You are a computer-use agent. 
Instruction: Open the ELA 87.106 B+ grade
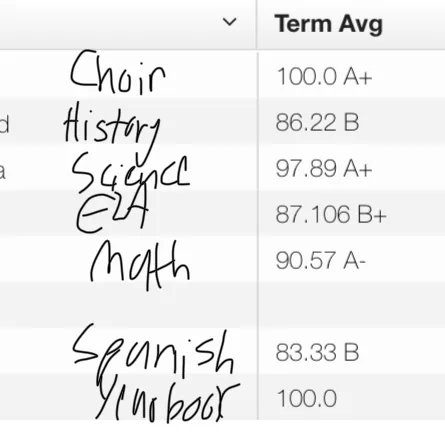[x=331, y=214]
